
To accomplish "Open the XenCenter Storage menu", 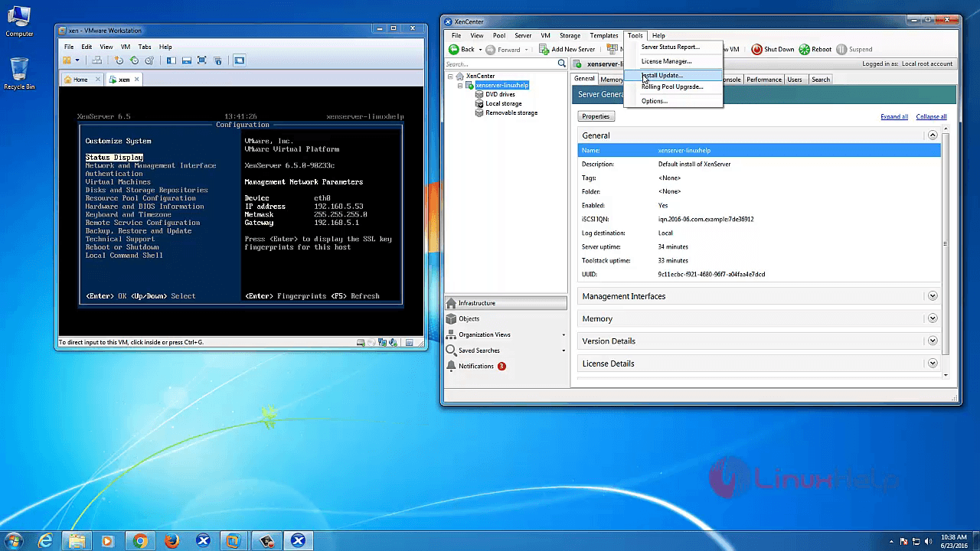I will tap(570, 36).
